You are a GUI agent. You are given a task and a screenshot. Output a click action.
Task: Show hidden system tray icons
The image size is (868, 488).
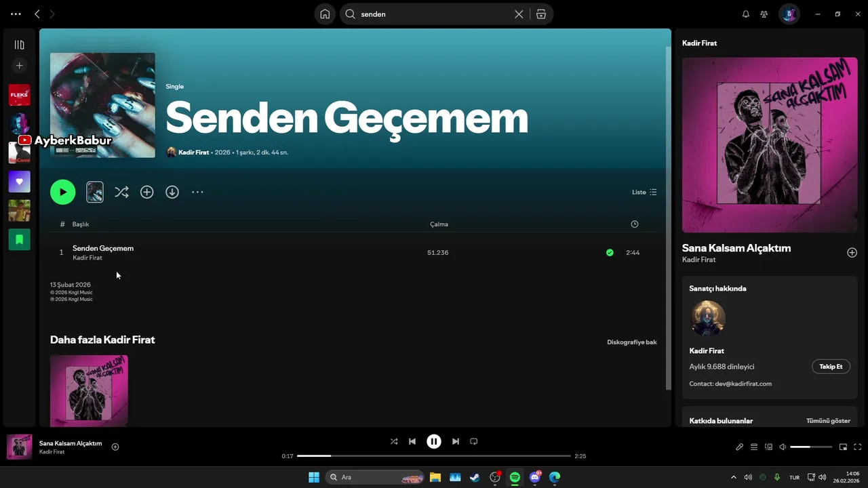coord(734,477)
